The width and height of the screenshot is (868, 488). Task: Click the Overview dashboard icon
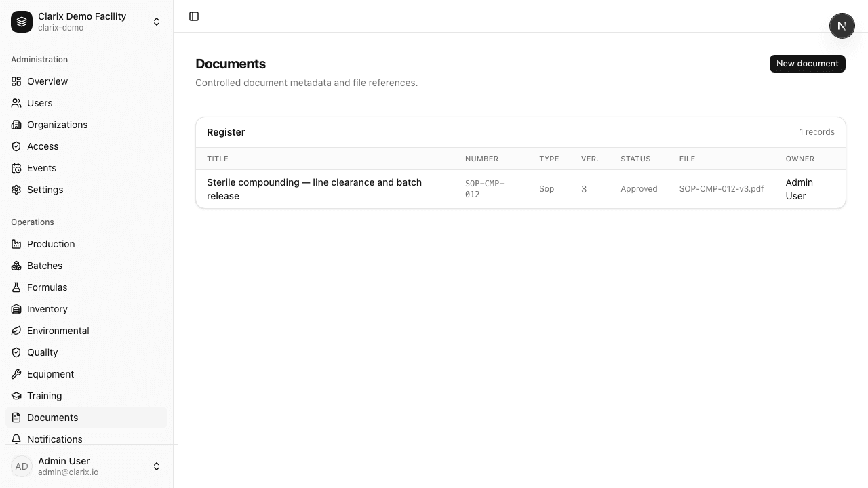(x=16, y=81)
